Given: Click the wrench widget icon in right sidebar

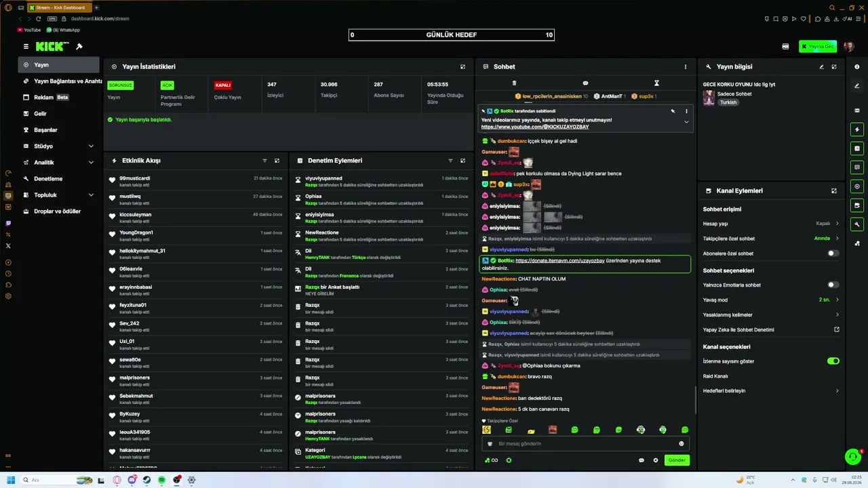Looking at the screenshot, I should pyautogui.click(x=857, y=224).
